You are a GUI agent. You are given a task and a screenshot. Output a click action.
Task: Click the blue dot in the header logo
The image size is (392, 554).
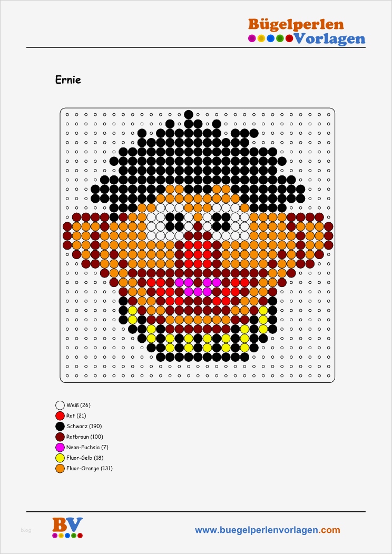coord(271,38)
